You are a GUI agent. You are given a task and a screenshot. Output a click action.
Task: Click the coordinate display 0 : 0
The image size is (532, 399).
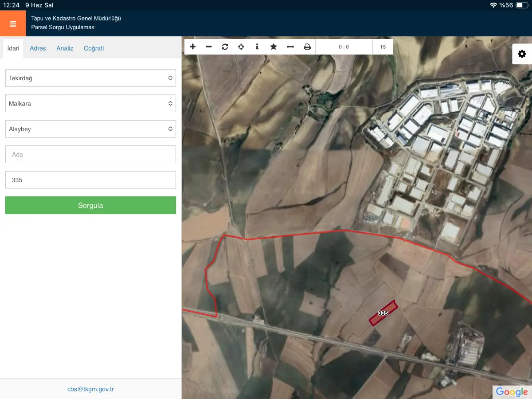click(x=344, y=47)
